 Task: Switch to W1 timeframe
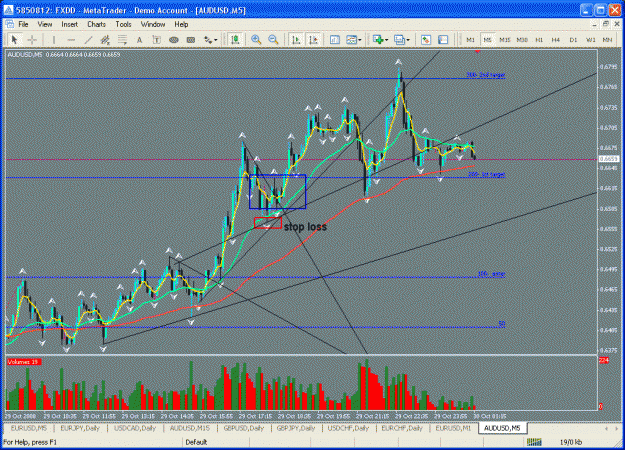(x=590, y=40)
